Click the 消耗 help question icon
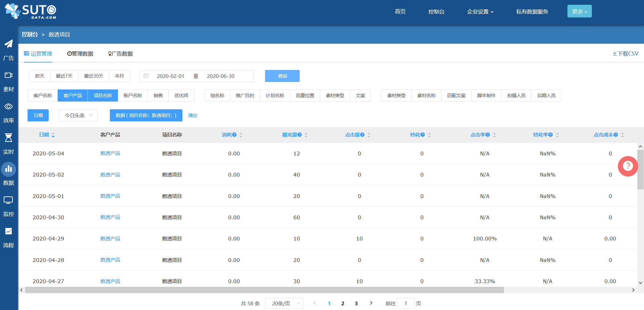 pos(234,135)
